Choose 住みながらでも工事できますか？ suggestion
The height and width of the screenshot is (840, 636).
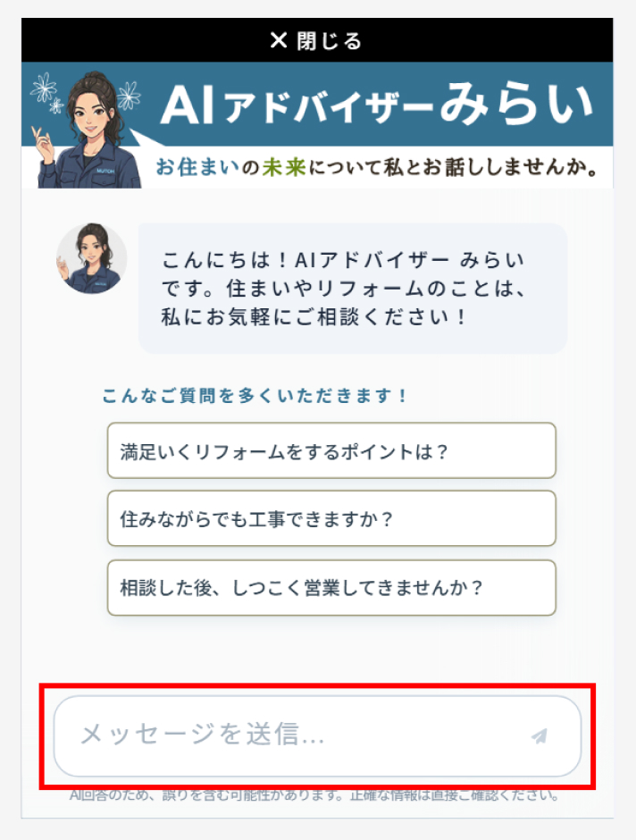[331, 518]
